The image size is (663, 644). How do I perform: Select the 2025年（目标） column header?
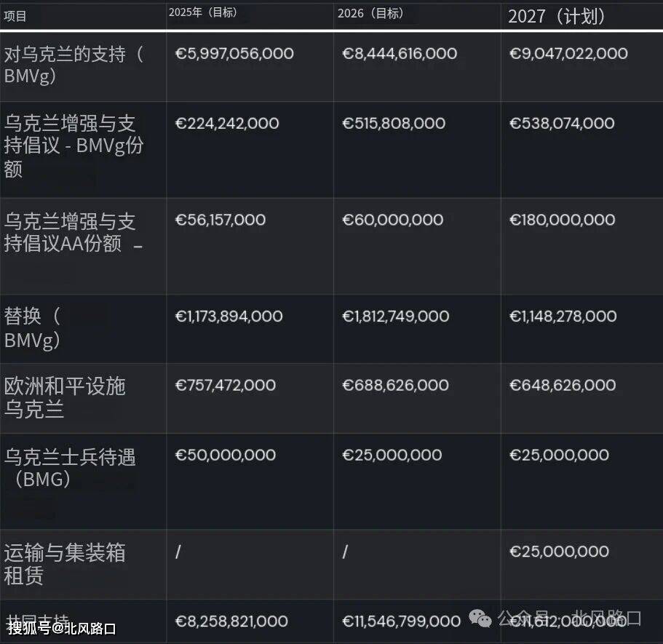coord(203,12)
